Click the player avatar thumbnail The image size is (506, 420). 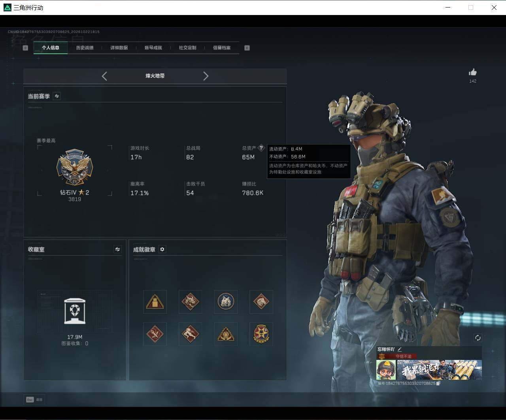coord(386,370)
